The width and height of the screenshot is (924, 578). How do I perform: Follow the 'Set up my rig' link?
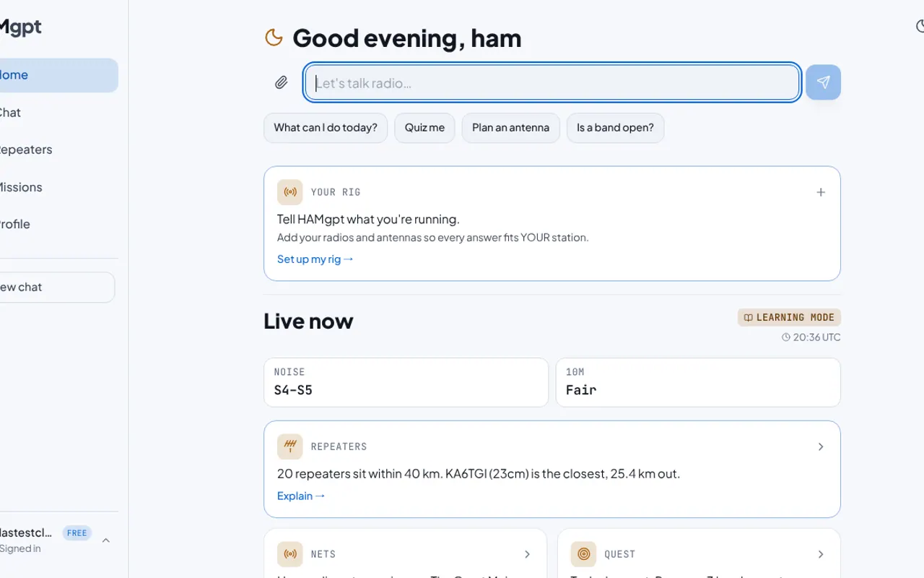click(315, 259)
